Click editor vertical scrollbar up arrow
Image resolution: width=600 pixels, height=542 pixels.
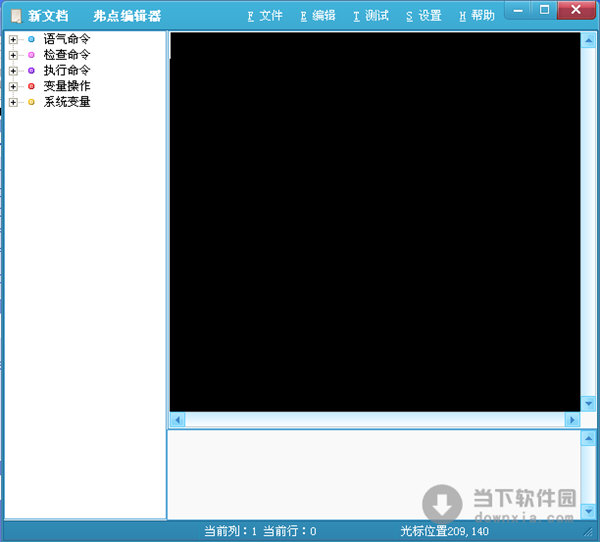pyautogui.click(x=588, y=40)
